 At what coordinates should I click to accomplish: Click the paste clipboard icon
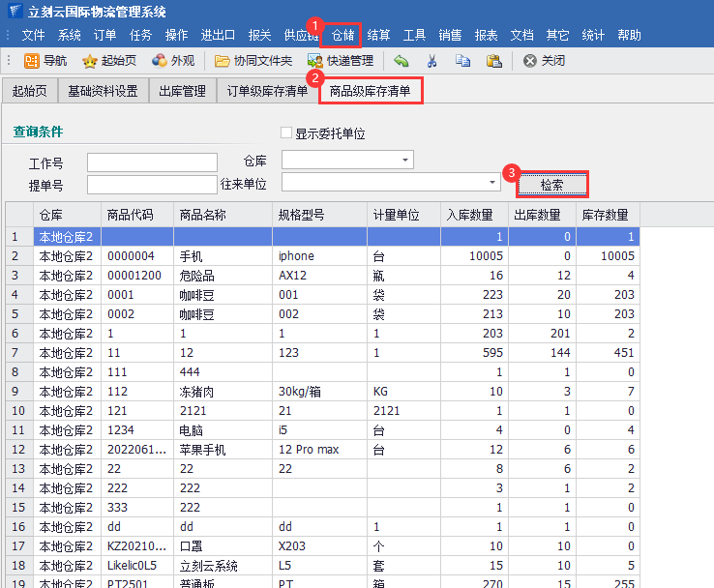(x=493, y=61)
